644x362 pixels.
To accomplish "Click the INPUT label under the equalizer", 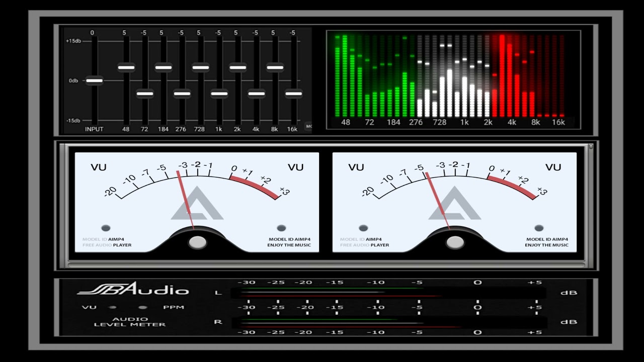I will pyautogui.click(x=94, y=129).
